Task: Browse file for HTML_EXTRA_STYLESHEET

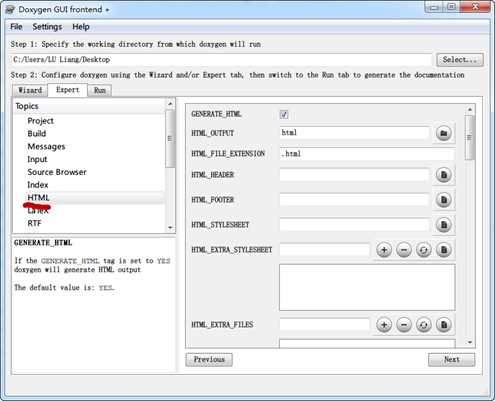Action: coord(443,250)
